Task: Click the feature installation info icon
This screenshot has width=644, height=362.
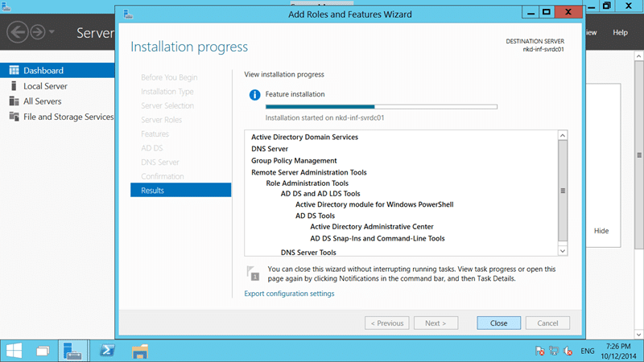Action: point(254,95)
